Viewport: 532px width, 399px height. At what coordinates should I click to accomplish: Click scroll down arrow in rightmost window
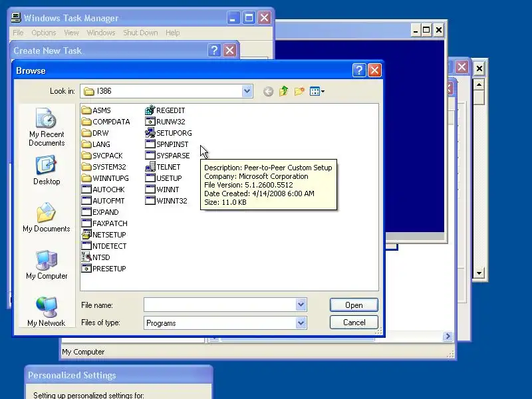(479, 273)
